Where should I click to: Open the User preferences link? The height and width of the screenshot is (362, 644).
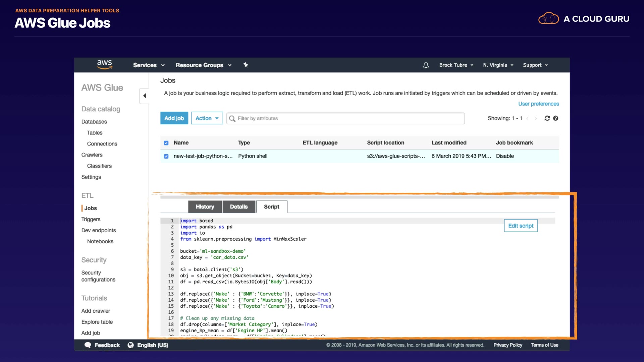tap(538, 104)
